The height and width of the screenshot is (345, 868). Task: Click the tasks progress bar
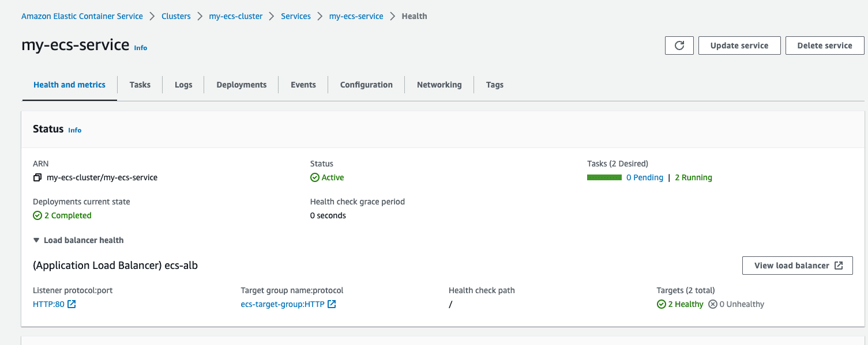pyautogui.click(x=604, y=177)
